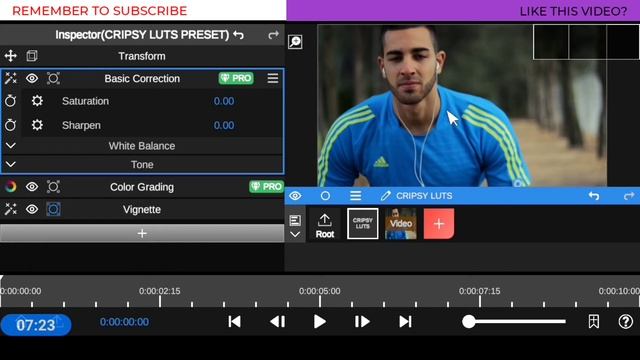Adjust the timeline zoom slider
The height and width of the screenshot is (360, 640).
pos(514,322)
